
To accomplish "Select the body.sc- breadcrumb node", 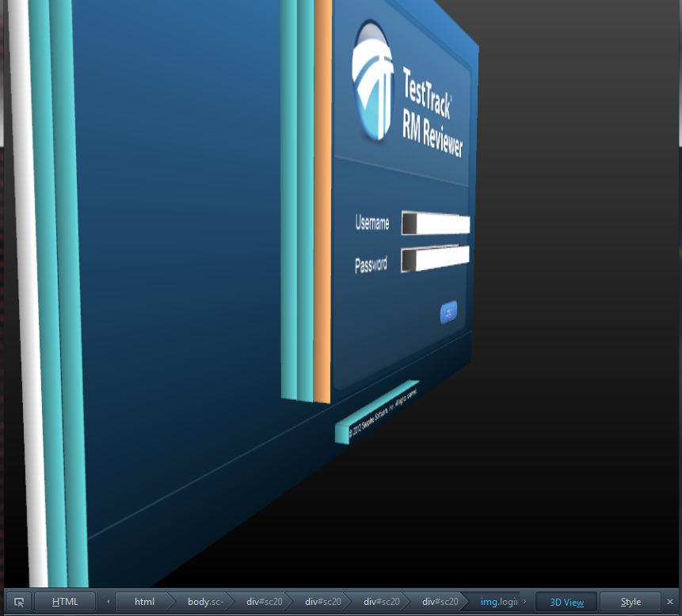I will (205, 602).
